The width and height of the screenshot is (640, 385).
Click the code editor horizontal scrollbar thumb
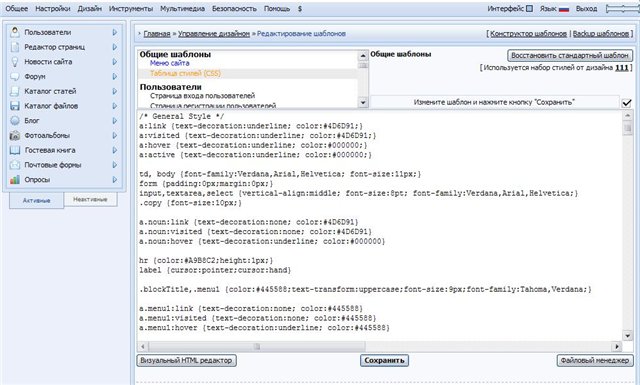pyautogui.click(x=257, y=347)
